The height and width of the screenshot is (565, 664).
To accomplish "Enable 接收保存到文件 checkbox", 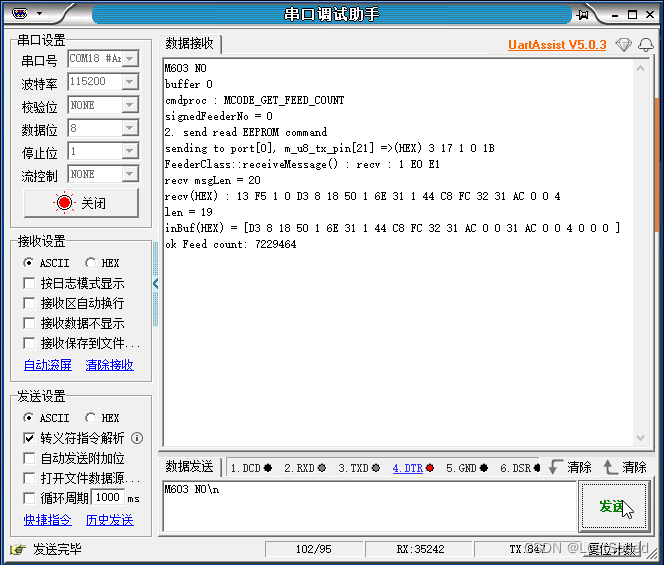I will point(29,343).
